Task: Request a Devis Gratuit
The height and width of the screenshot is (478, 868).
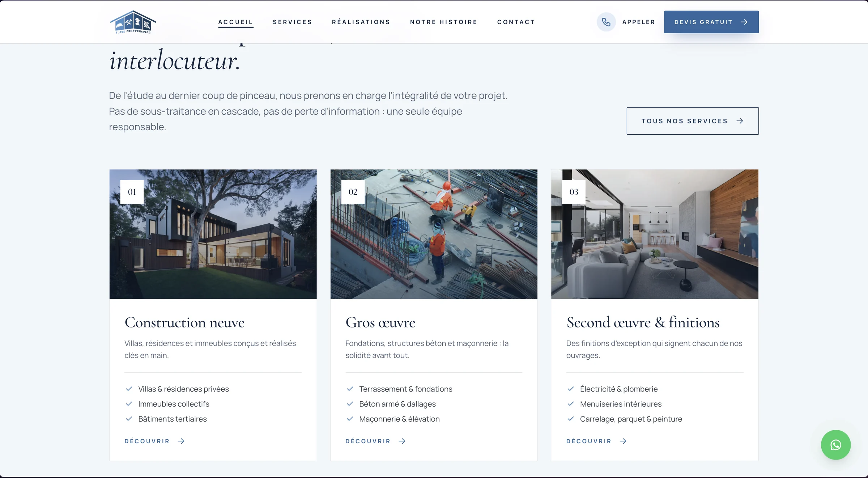Action: (x=711, y=22)
